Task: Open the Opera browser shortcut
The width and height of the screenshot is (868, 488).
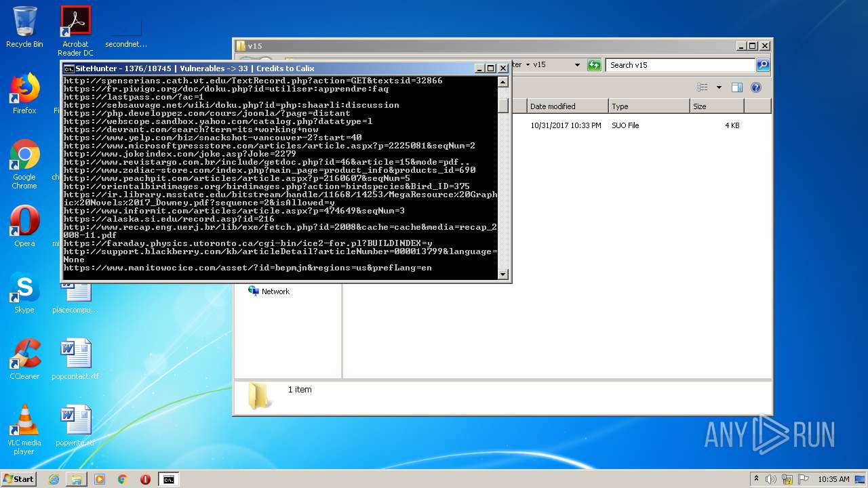Action: click(24, 226)
